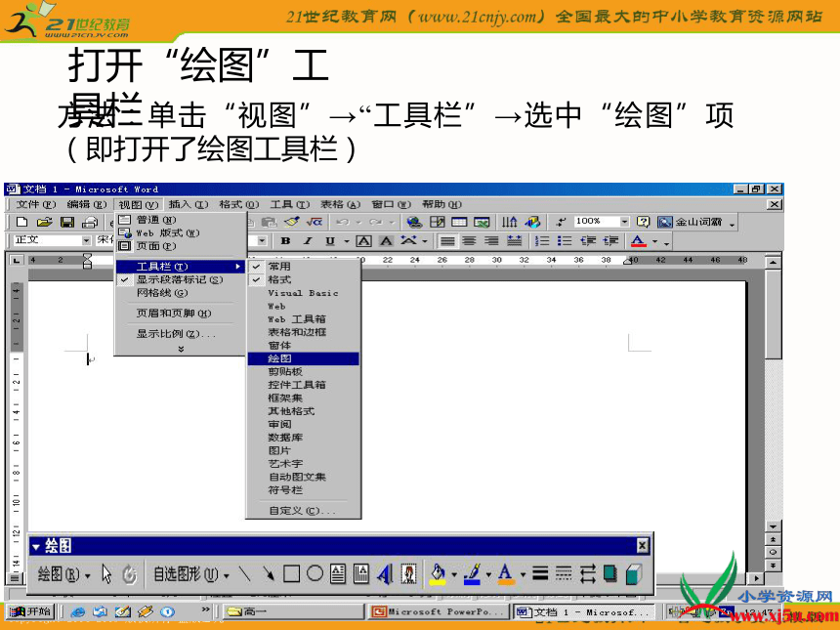Select the Arrow drawing tool

[x=268, y=574]
